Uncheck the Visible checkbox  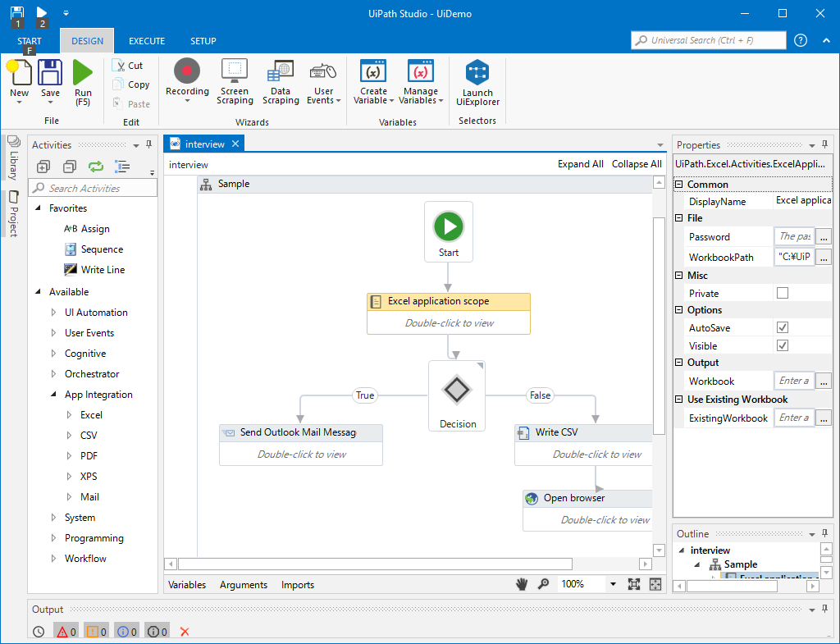click(782, 345)
